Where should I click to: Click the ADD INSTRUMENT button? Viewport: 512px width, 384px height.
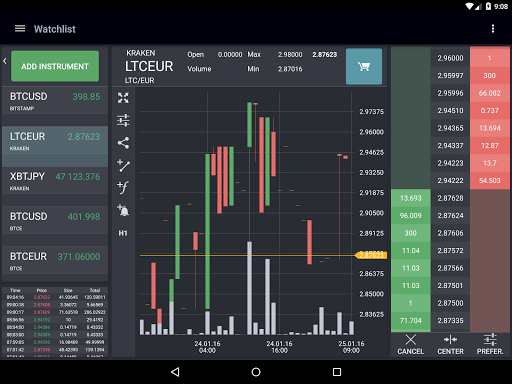55,66
